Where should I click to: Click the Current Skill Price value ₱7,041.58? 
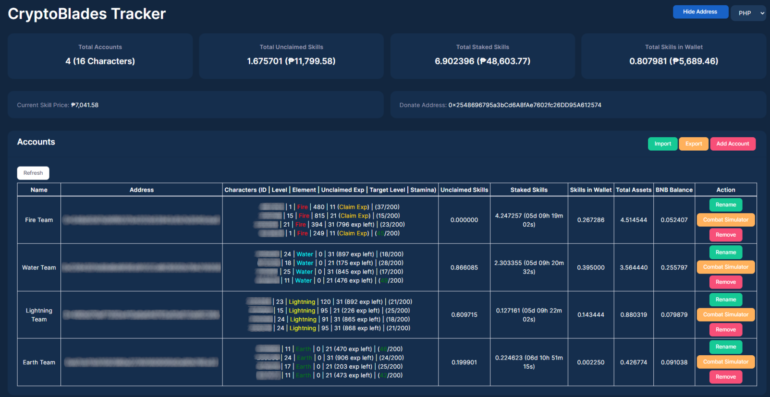point(84,105)
